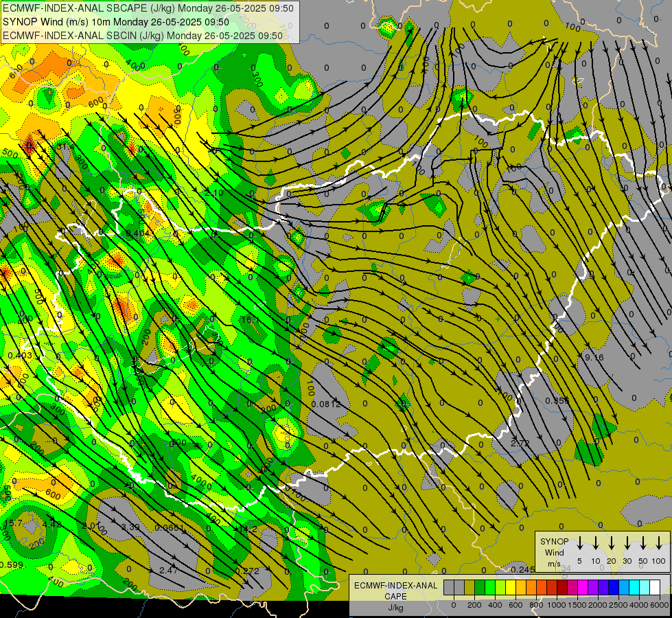The height and width of the screenshot is (618, 672).
Task: Pick the cyan swatch left of the 4000 tick
Action: click(x=635, y=587)
